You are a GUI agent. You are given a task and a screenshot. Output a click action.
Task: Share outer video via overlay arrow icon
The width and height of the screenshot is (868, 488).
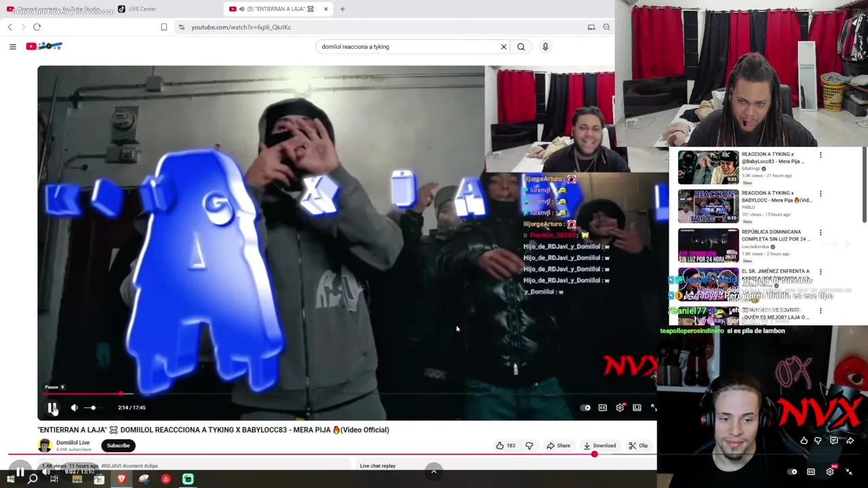pos(850,441)
